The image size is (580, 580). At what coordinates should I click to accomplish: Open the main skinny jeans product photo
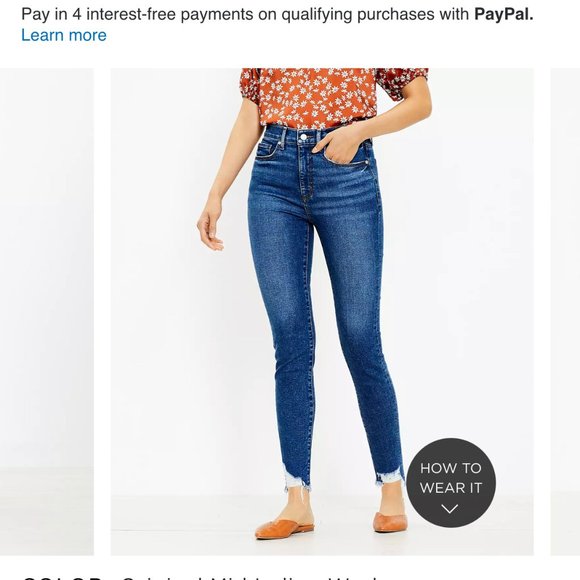coord(322,312)
